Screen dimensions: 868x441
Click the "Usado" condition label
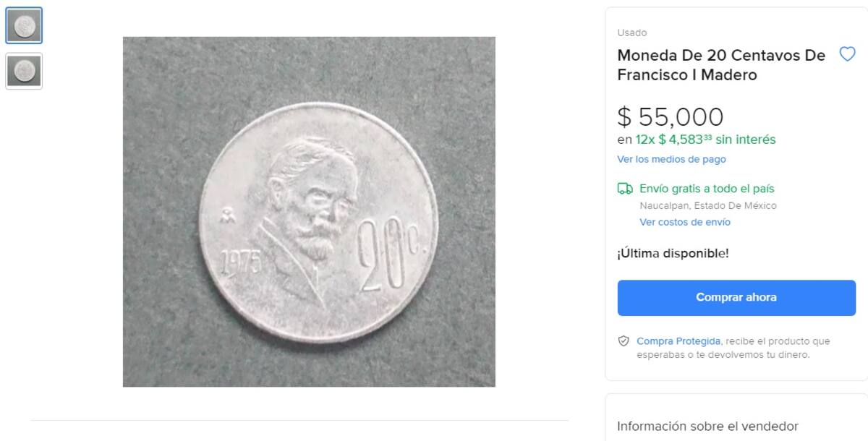pos(631,33)
